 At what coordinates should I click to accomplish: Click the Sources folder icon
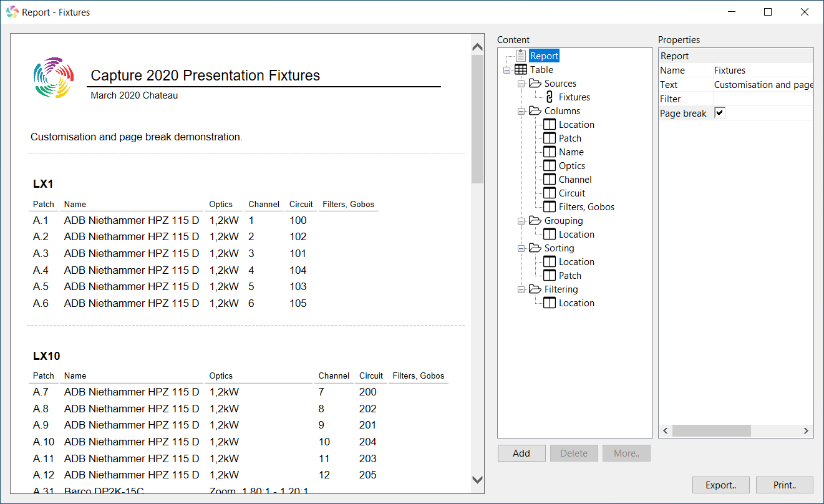[x=535, y=84]
